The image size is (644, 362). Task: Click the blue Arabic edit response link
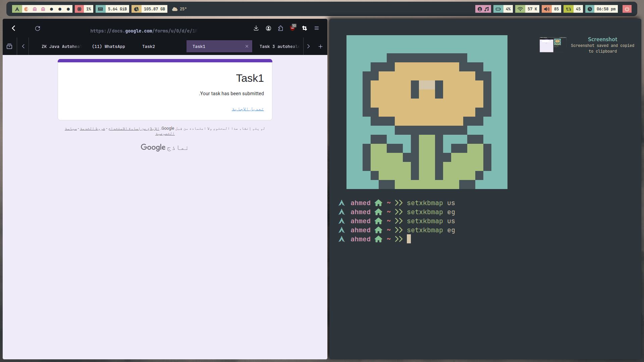(248, 109)
